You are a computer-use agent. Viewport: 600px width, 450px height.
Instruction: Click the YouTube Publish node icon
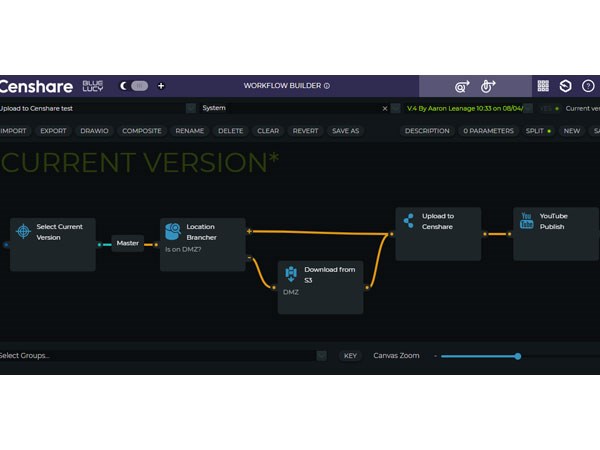(x=526, y=221)
